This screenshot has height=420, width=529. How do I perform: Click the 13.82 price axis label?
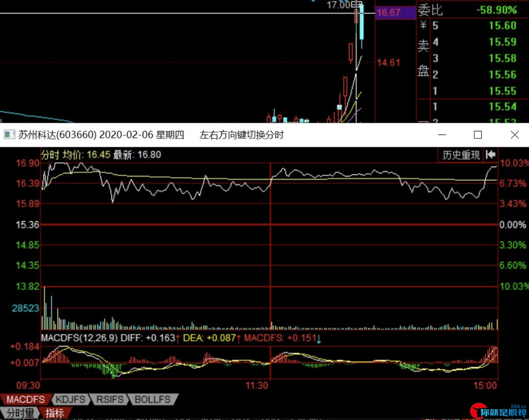point(28,286)
